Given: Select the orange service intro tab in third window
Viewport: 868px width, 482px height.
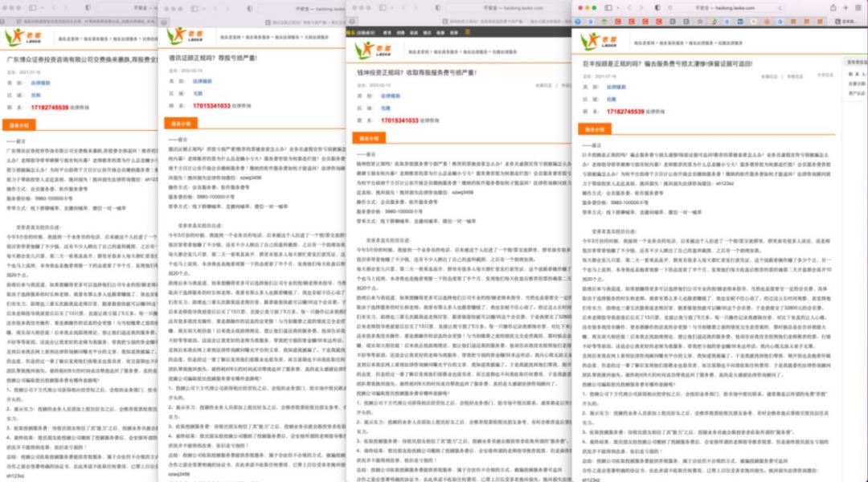Looking at the screenshot, I should [369, 138].
